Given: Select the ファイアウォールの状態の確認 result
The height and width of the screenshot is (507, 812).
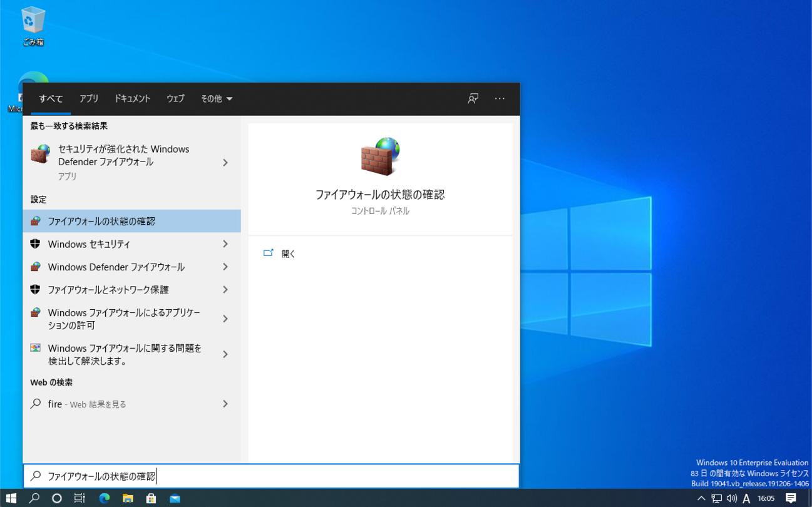Looking at the screenshot, I should (x=131, y=221).
